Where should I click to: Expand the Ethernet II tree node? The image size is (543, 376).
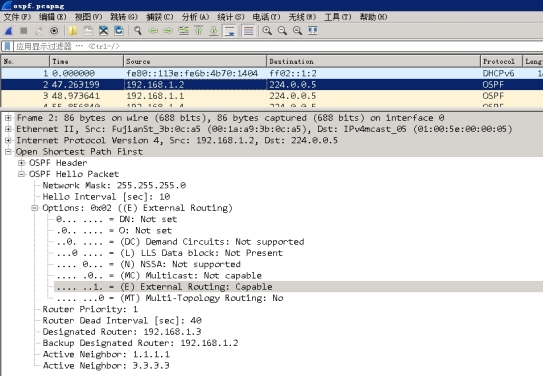point(8,129)
